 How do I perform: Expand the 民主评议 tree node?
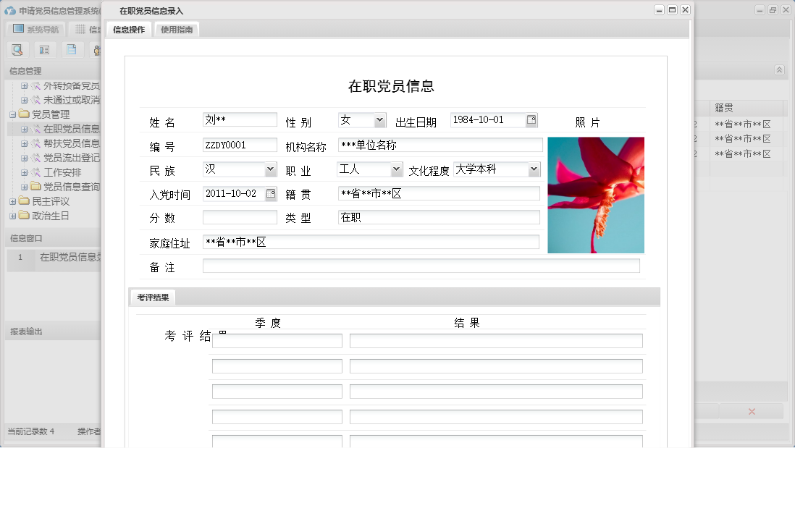click(x=12, y=201)
